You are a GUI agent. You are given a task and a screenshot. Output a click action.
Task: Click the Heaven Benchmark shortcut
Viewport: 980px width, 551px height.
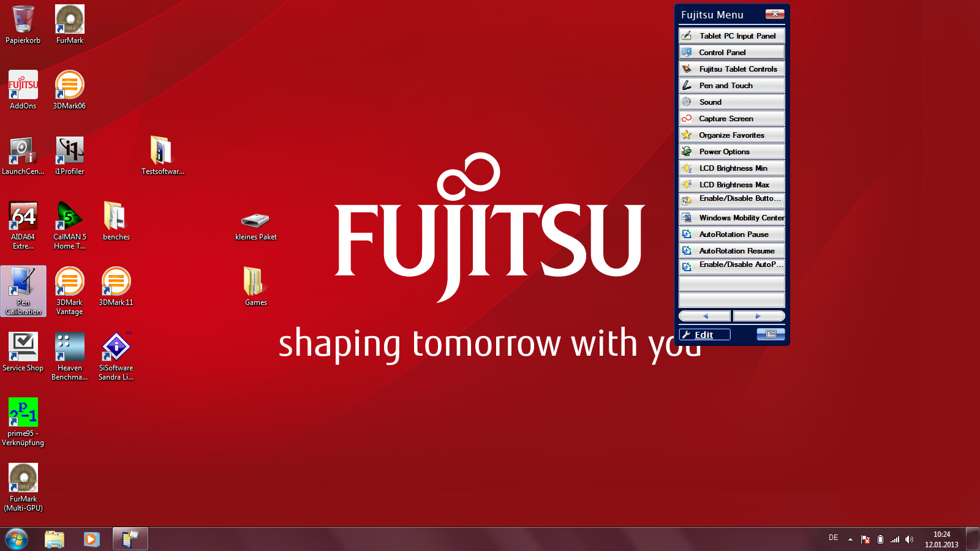tap(69, 356)
